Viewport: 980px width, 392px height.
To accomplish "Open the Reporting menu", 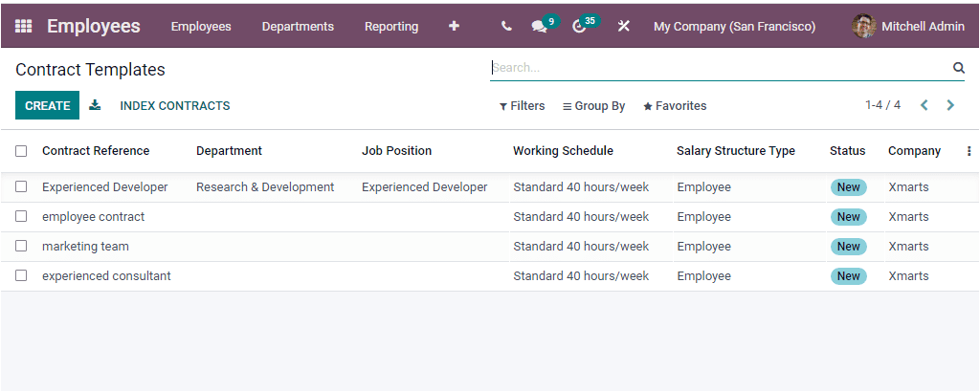I will 391,27.
